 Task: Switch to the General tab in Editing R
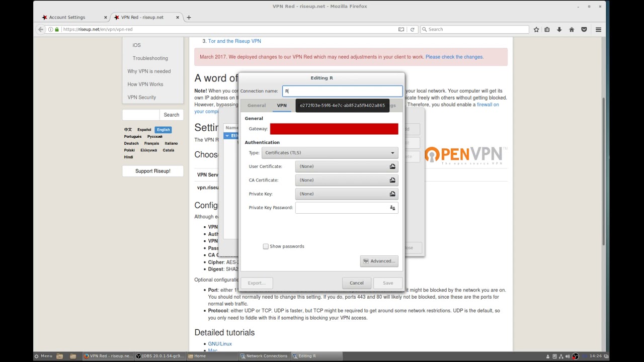click(257, 106)
